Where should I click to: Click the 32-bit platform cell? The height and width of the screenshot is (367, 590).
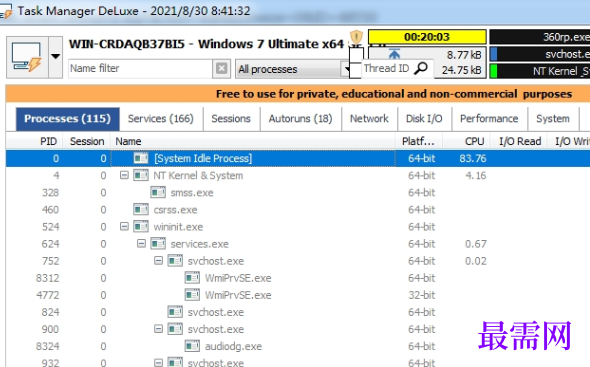pyautogui.click(x=422, y=295)
